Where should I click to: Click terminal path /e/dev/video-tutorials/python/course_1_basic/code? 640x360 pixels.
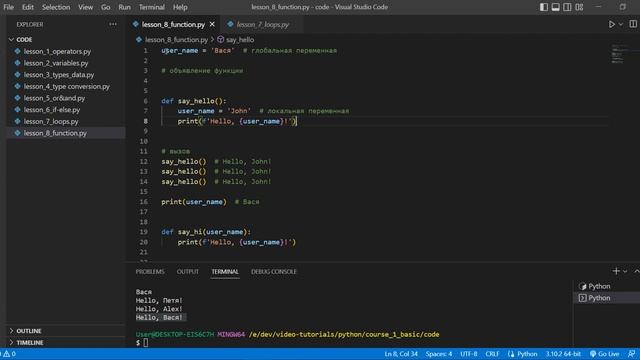click(x=344, y=334)
